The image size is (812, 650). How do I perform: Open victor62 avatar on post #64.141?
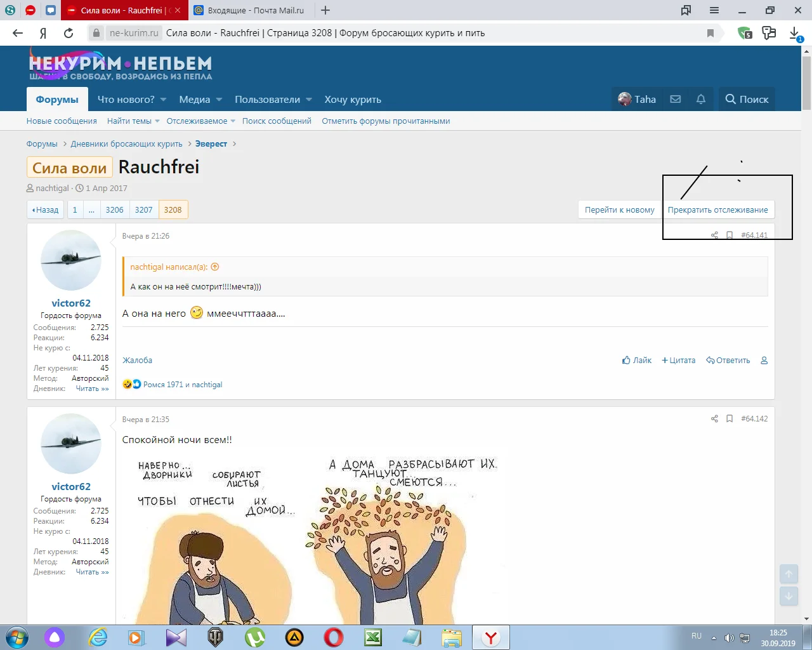[71, 260]
